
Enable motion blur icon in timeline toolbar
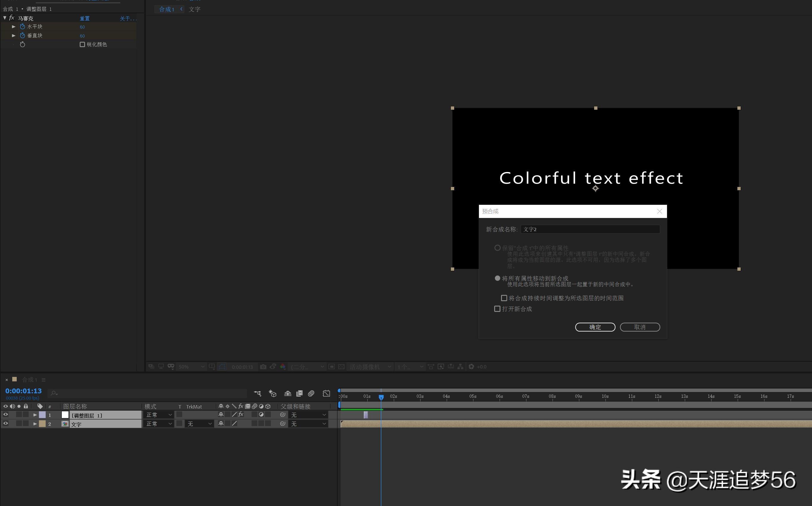(x=311, y=394)
